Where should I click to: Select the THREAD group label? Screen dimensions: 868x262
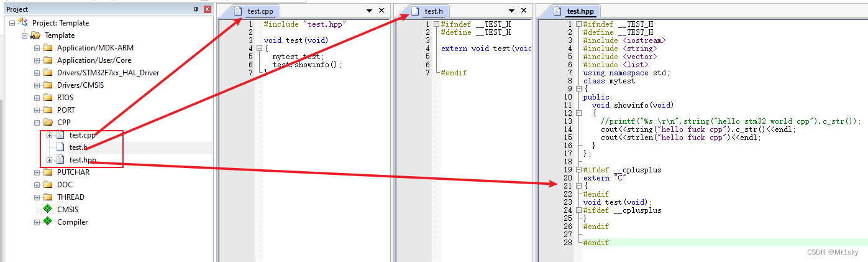click(x=71, y=197)
